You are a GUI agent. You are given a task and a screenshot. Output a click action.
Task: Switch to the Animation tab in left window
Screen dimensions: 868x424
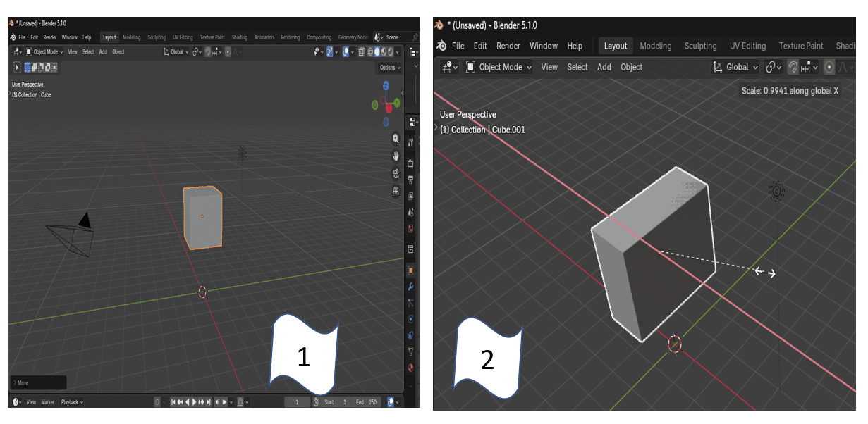pos(264,37)
